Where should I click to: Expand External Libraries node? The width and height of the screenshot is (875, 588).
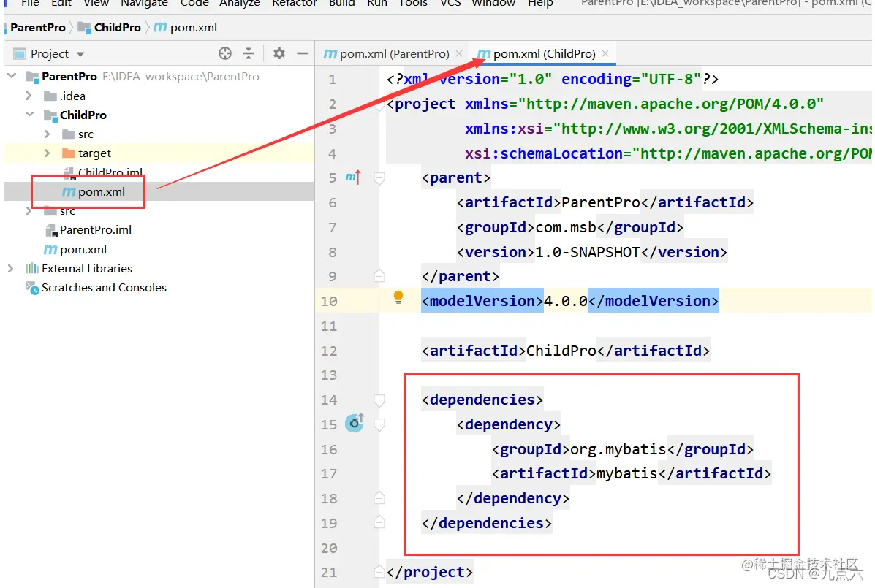click(x=11, y=268)
